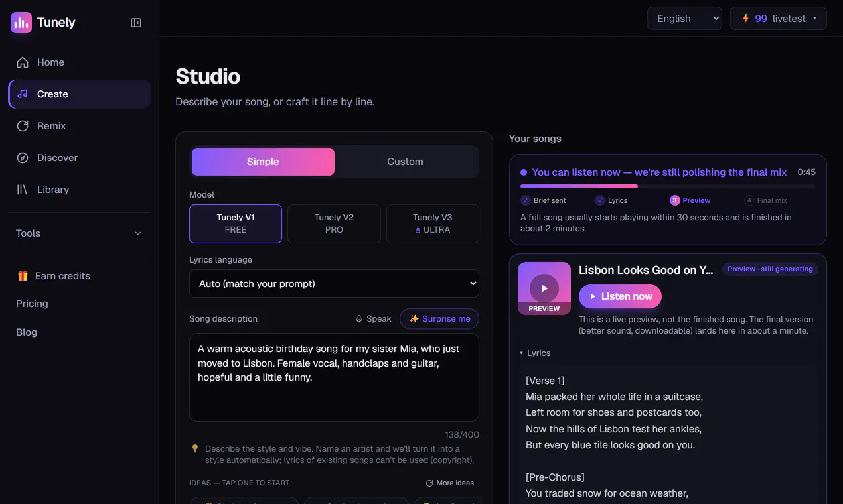Click the sparkle icon in Surprise me

coord(414,319)
